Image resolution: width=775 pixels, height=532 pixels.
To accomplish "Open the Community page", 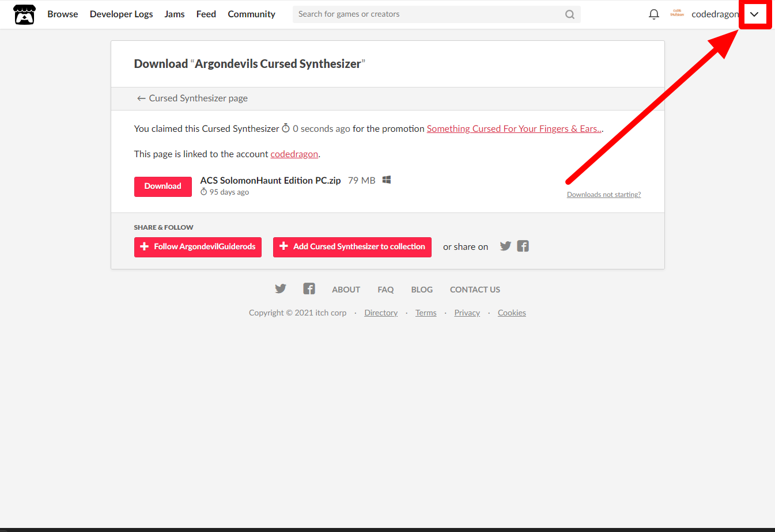I will pyautogui.click(x=251, y=14).
